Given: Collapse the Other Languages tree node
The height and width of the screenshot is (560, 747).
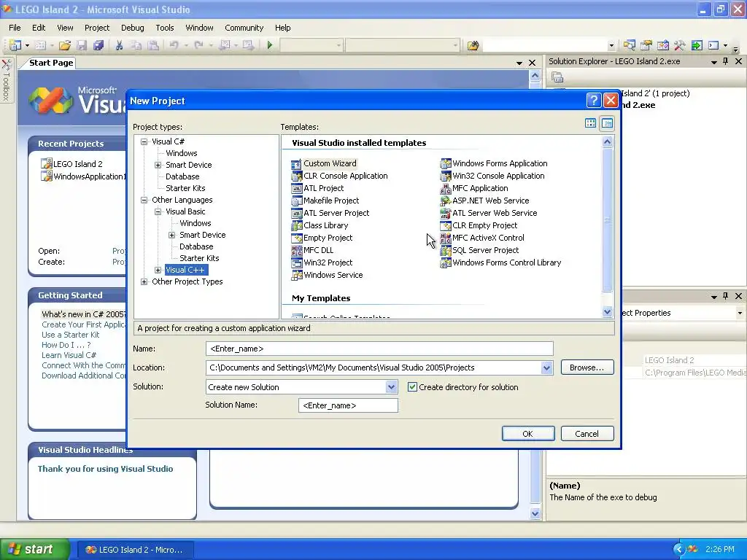Looking at the screenshot, I should click(144, 200).
